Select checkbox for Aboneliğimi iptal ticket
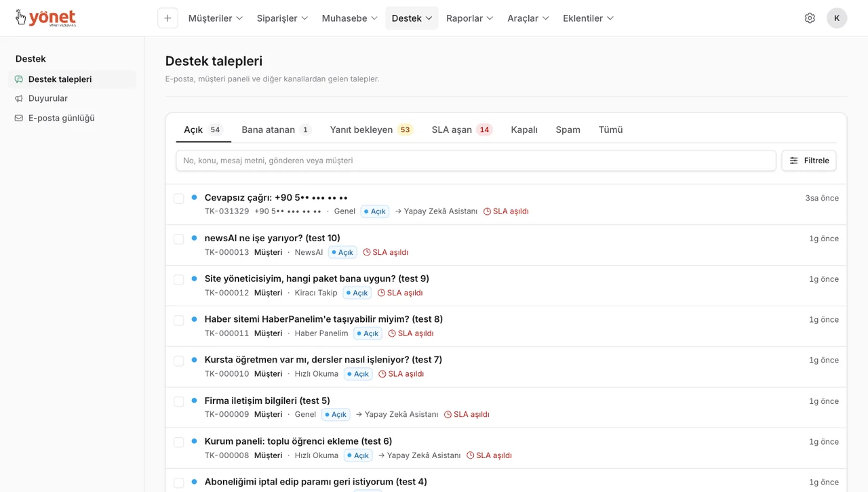This screenshot has height=492, width=868. 179,483
